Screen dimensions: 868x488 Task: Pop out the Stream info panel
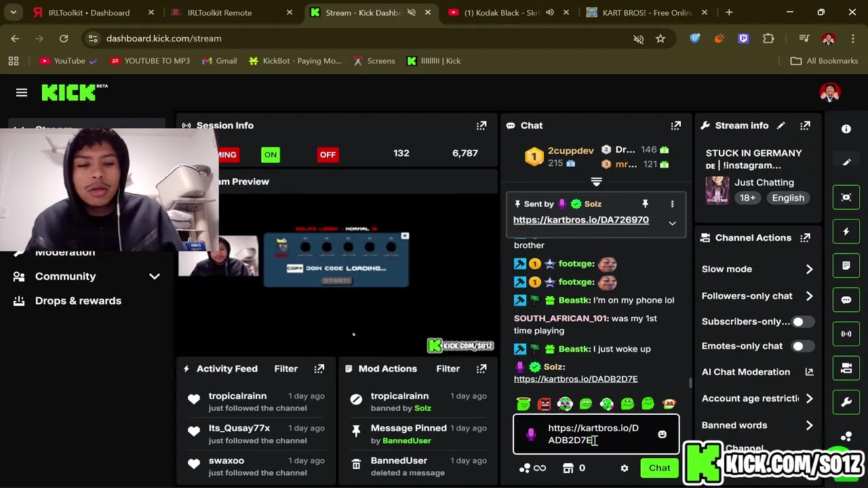(806, 125)
